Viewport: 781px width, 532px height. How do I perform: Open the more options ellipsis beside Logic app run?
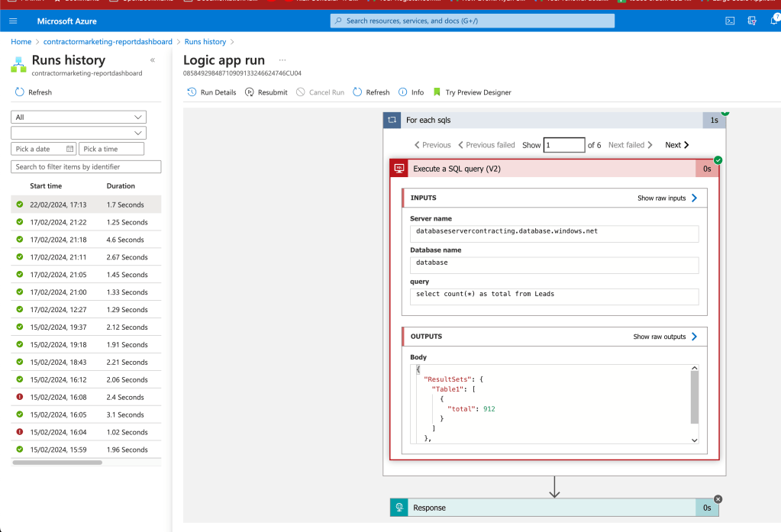click(x=282, y=60)
